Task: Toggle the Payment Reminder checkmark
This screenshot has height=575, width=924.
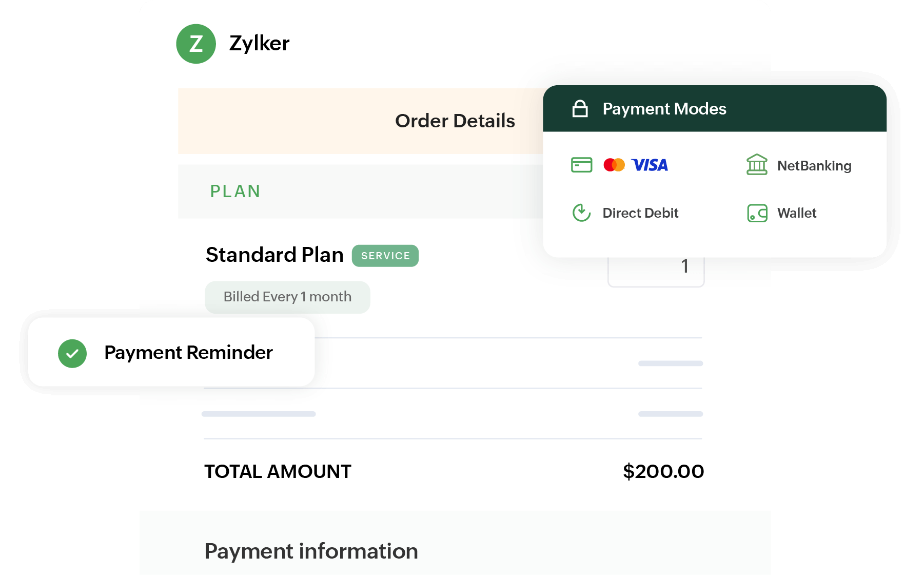Action: 72,352
